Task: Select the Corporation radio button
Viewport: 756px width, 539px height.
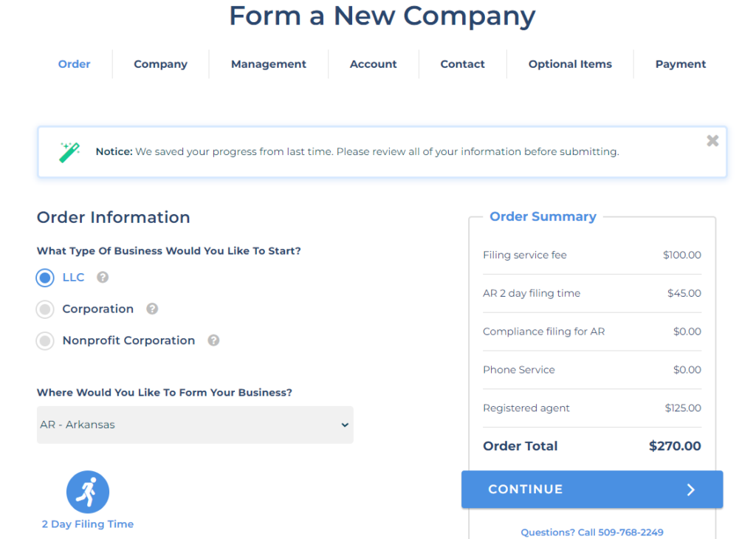Action: (45, 309)
